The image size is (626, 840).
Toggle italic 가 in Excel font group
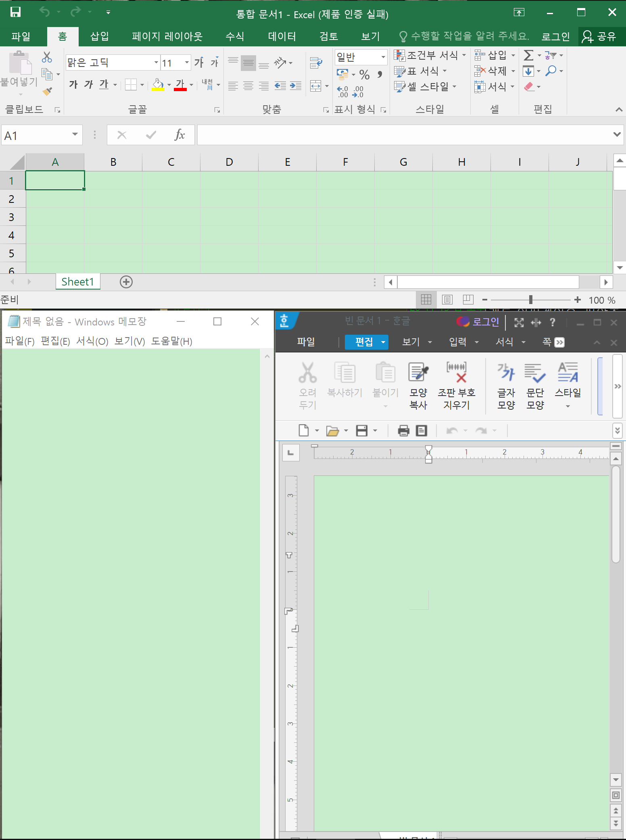click(x=88, y=84)
